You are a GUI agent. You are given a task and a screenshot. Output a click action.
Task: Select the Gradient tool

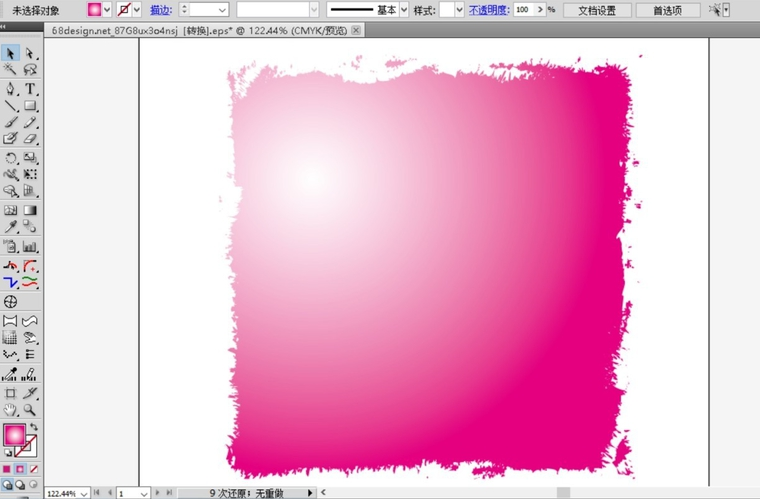pyautogui.click(x=30, y=210)
